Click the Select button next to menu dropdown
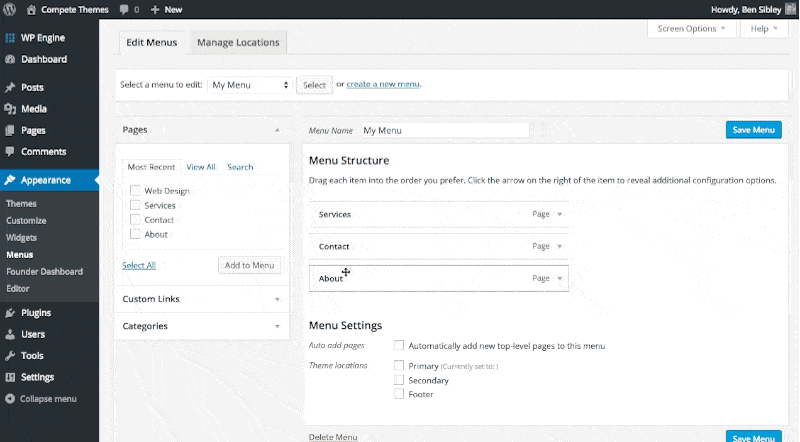 tap(314, 85)
